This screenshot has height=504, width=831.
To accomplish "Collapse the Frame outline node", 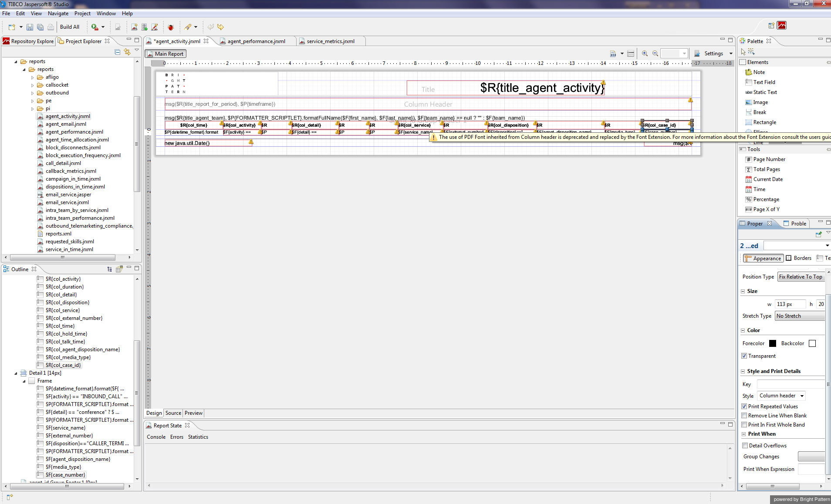I will coord(24,381).
